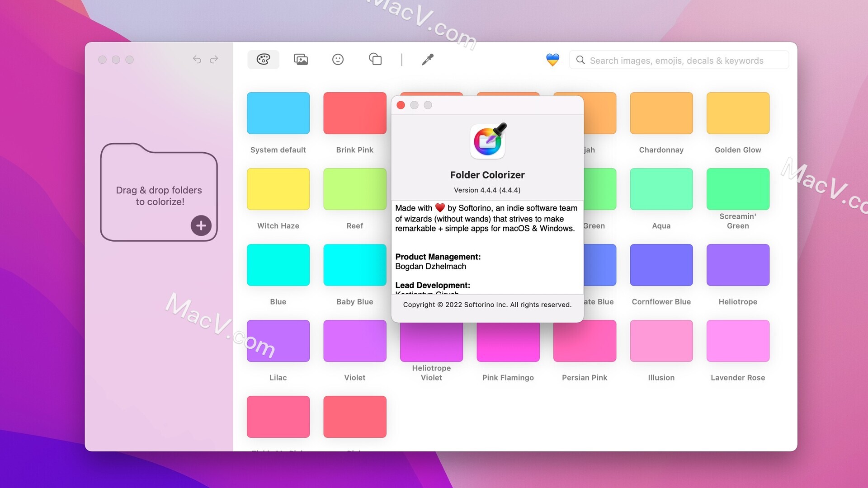The image size is (868, 488).
Task: Select the eyedropper color picker tool
Action: 427,59
